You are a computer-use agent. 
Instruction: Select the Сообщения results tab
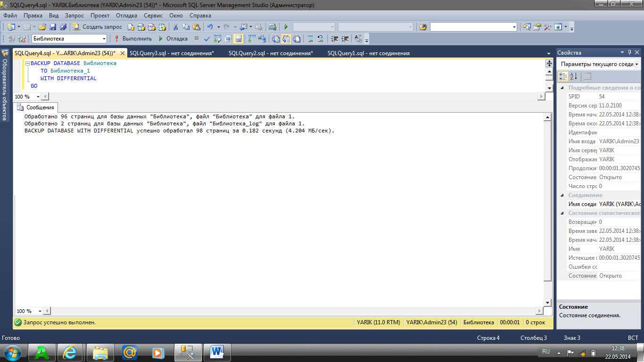(x=35, y=107)
